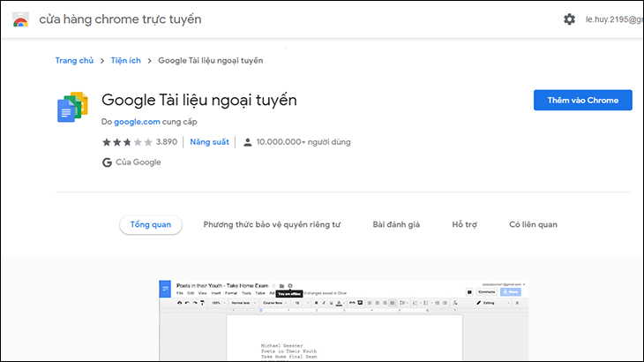Select the Tổng quan tab
The width and height of the screenshot is (644, 362).
tap(151, 225)
